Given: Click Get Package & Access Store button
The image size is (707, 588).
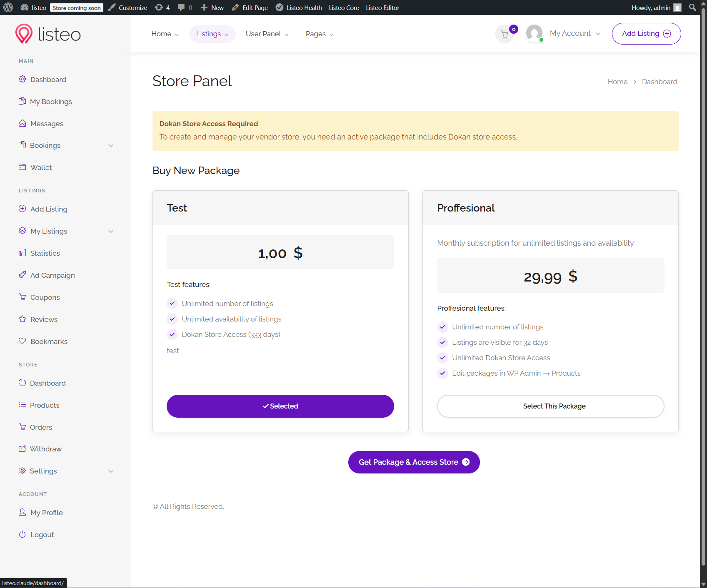Looking at the screenshot, I should pos(414,462).
